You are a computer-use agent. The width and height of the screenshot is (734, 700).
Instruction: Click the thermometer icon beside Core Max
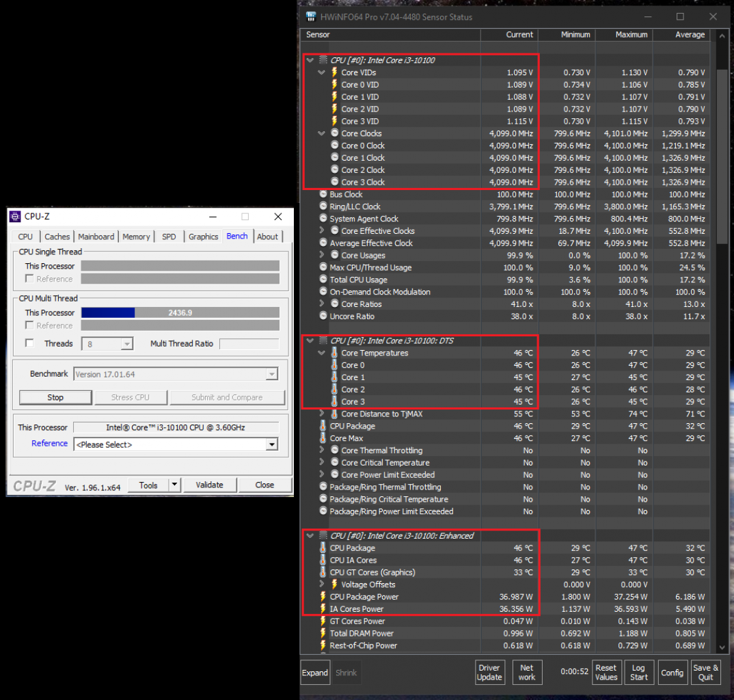pyautogui.click(x=323, y=437)
